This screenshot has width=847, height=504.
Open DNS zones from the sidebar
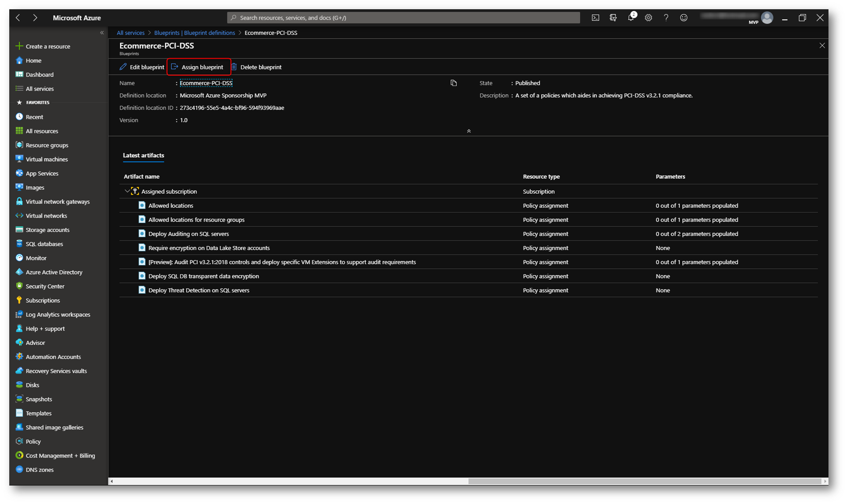[x=39, y=469]
